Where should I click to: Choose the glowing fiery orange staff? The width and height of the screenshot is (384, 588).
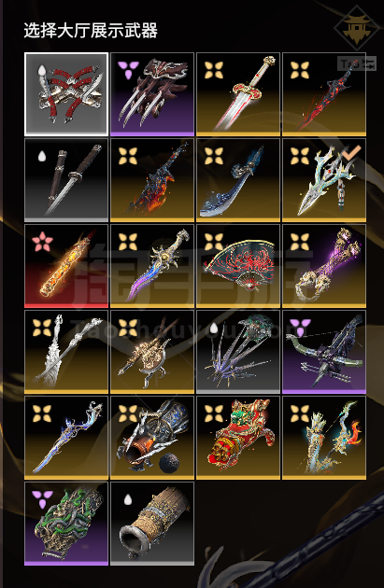click(x=66, y=266)
